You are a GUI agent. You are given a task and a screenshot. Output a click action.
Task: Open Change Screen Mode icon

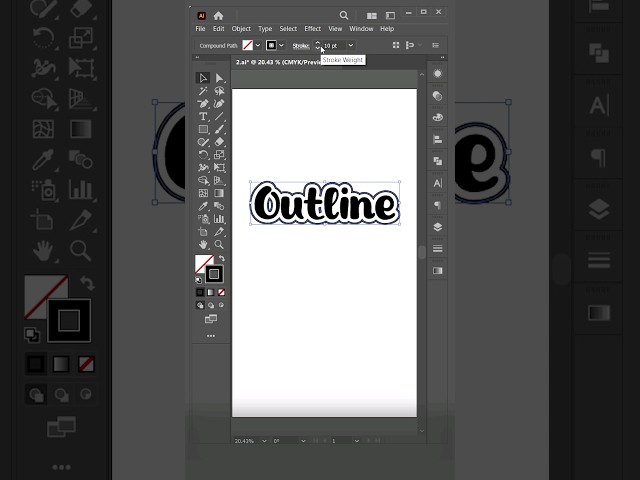(211, 319)
